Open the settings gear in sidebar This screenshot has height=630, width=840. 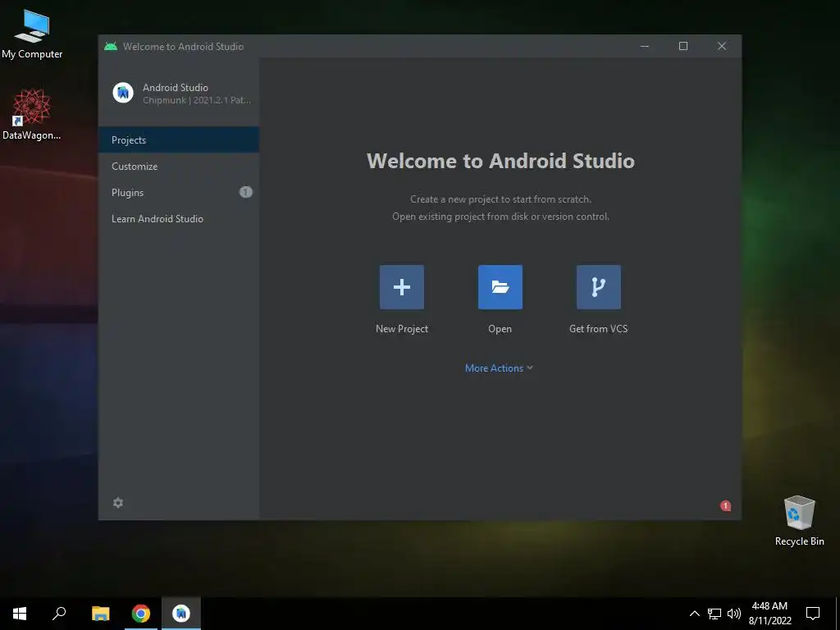118,503
